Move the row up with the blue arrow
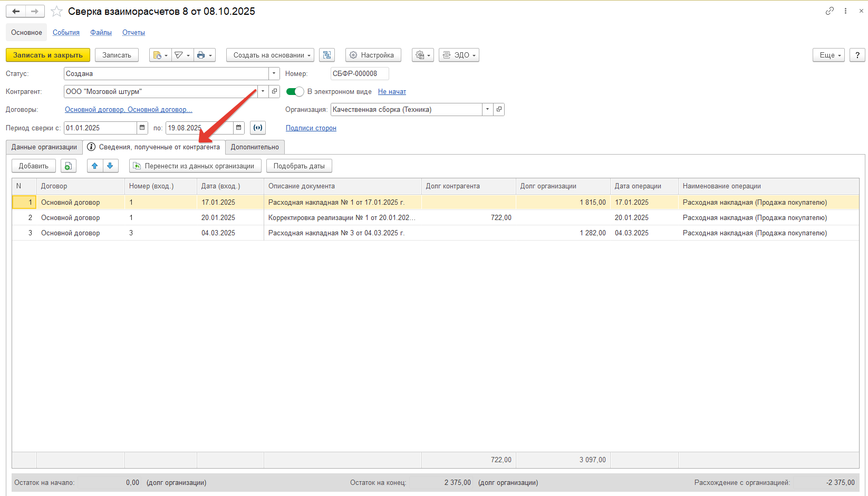This screenshot has width=868, height=496. point(95,166)
